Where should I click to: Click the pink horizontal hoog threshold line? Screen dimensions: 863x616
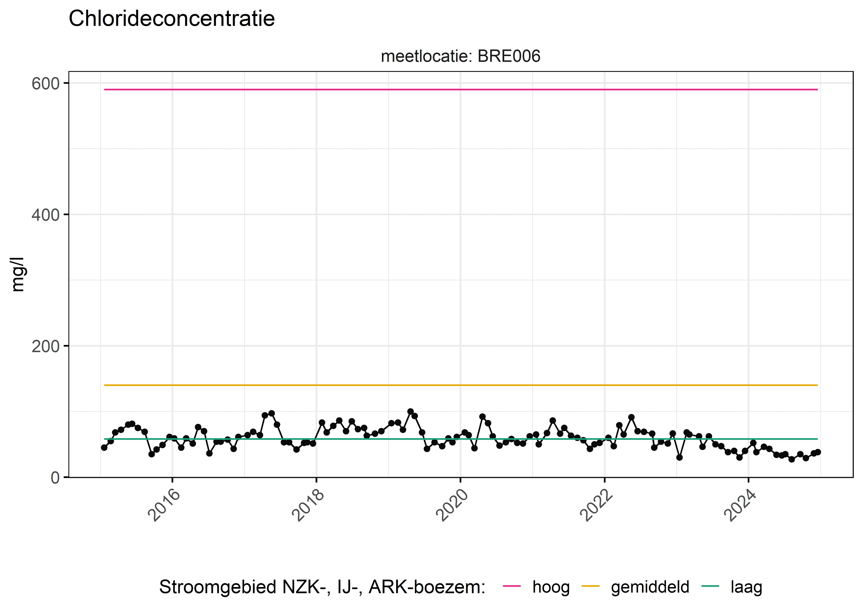461,90
